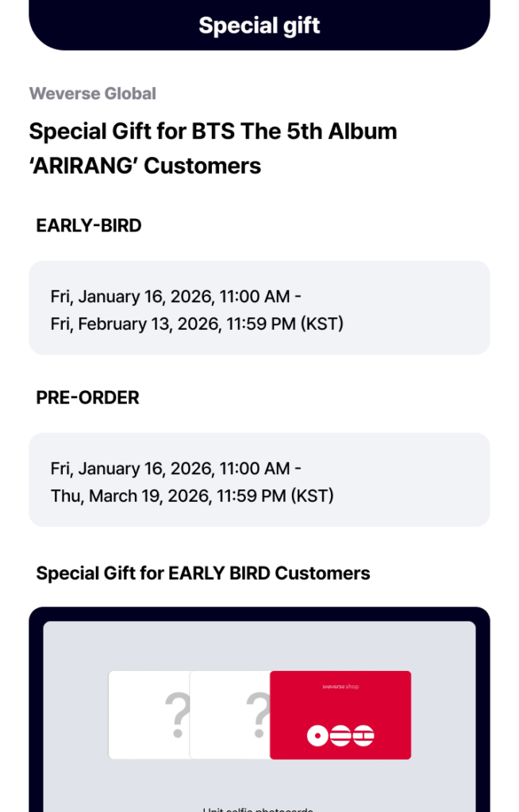The width and height of the screenshot is (519, 812).
Task: Click the ARIRANG special gift title
Action: click(145, 166)
